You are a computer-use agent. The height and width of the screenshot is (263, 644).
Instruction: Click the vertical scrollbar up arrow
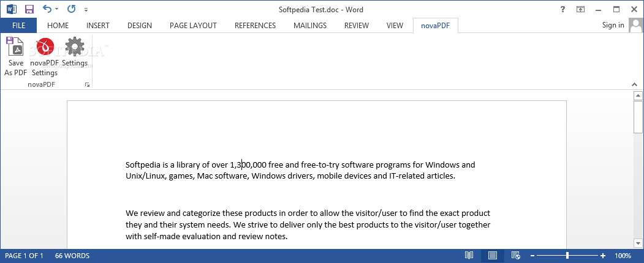638,96
